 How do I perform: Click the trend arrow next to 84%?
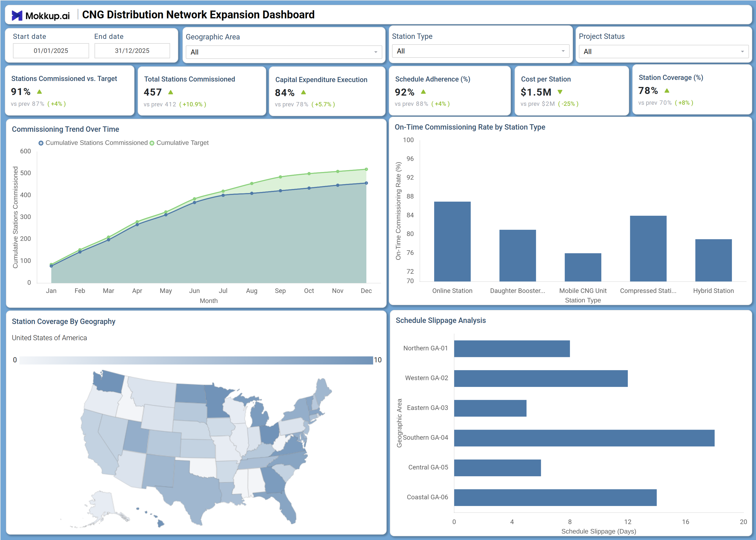point(303,92)
